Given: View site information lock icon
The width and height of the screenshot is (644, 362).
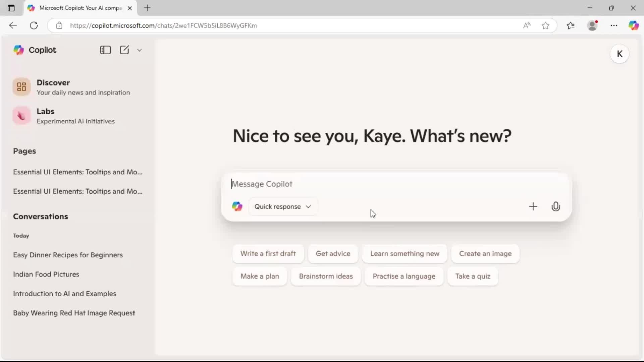Looking at the screenshot, I should pyautogui.click(x=59, y=25).
